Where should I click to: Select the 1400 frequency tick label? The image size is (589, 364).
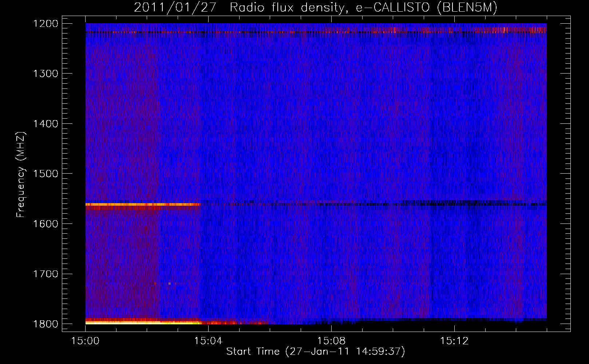point(46,124)
